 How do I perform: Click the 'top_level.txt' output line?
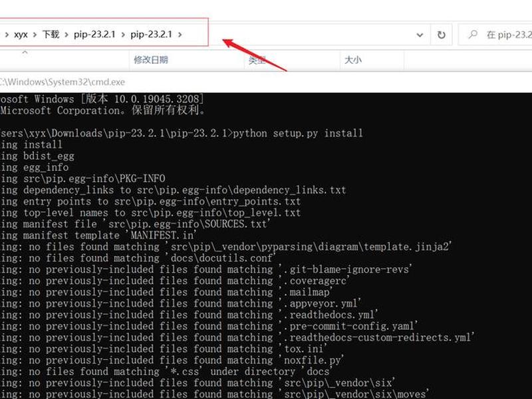[x=150, y=213]
